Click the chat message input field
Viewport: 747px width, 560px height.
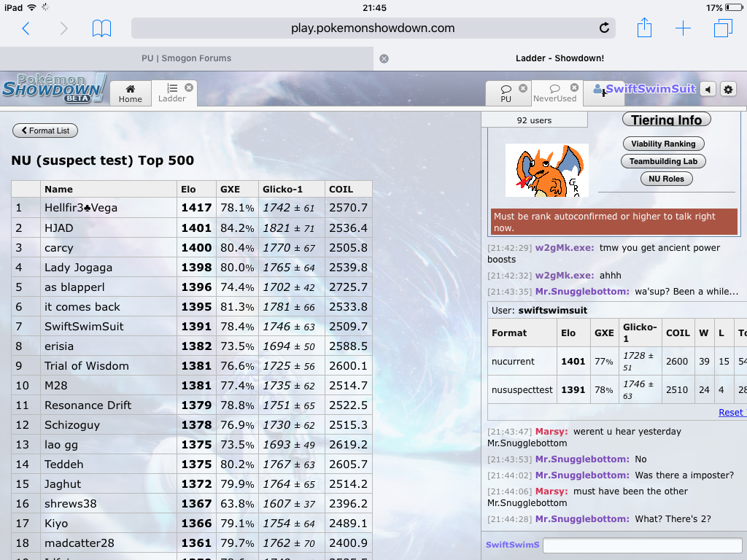click(x=642, y=545)
